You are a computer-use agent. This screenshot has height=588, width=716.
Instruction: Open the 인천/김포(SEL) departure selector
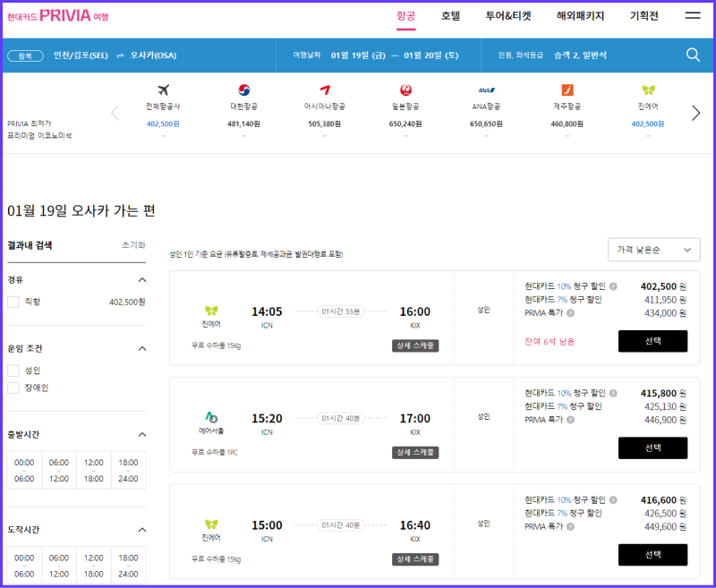[x=81, y=55]
